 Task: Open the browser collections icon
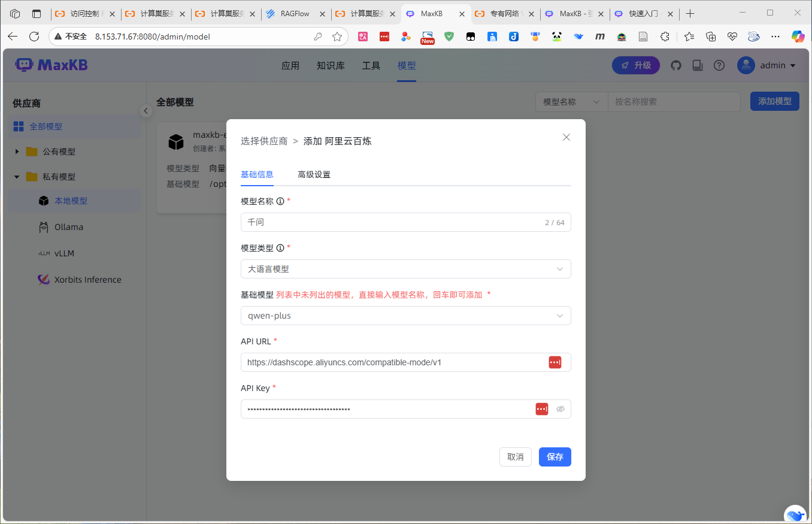[x=711, y=37]
